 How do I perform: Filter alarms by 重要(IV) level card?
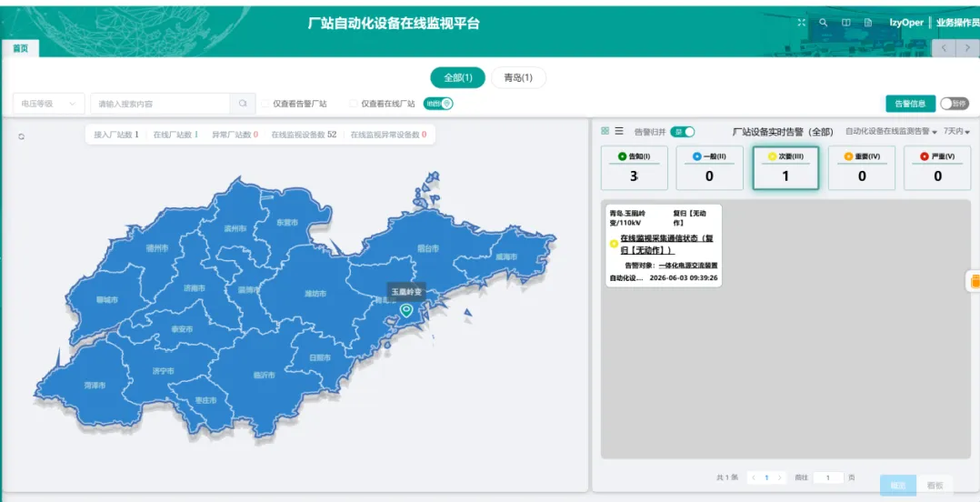[x=862, y=168]
